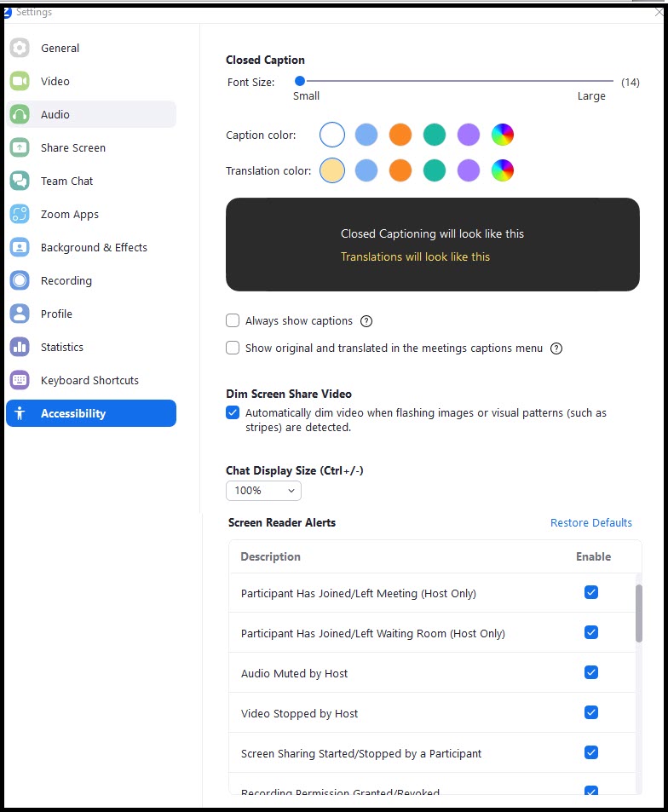
Task: Select the Team Chat bubble icon
Action: [20, 181]
